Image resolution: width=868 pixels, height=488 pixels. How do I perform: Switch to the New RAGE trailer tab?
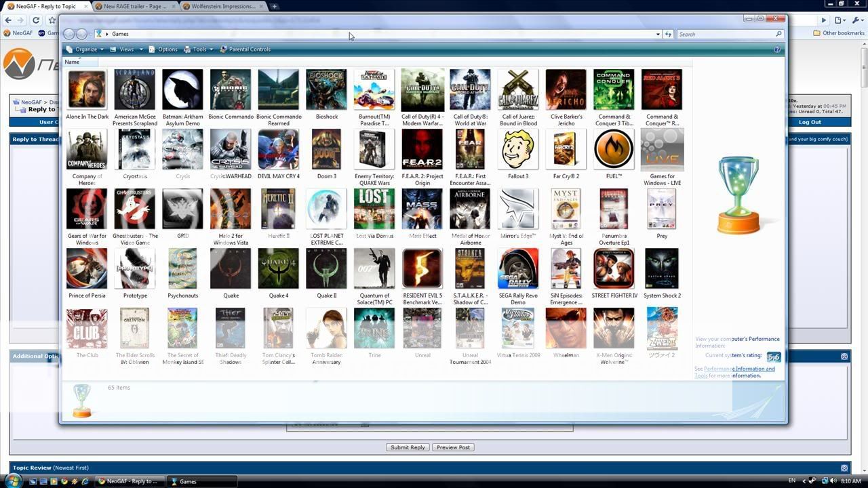point(133,6)
